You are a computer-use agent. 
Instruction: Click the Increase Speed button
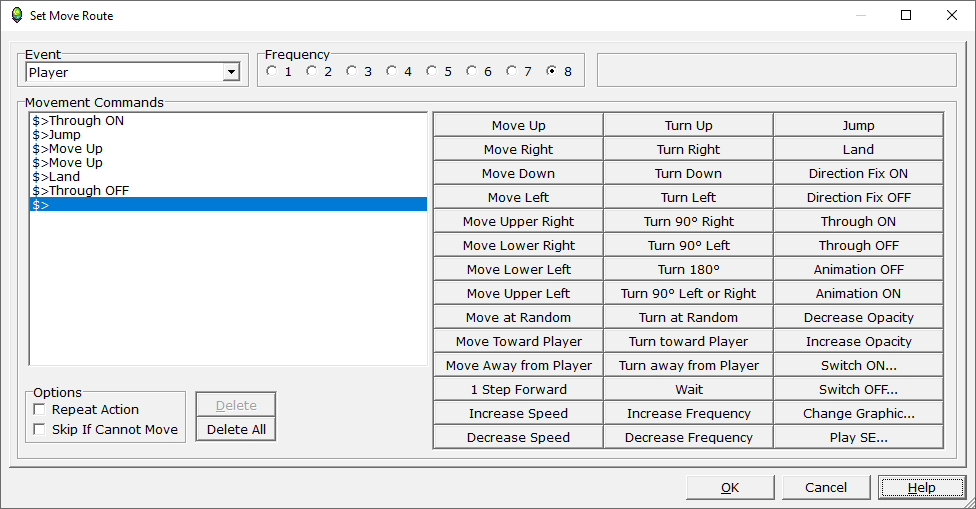point(518,413)
